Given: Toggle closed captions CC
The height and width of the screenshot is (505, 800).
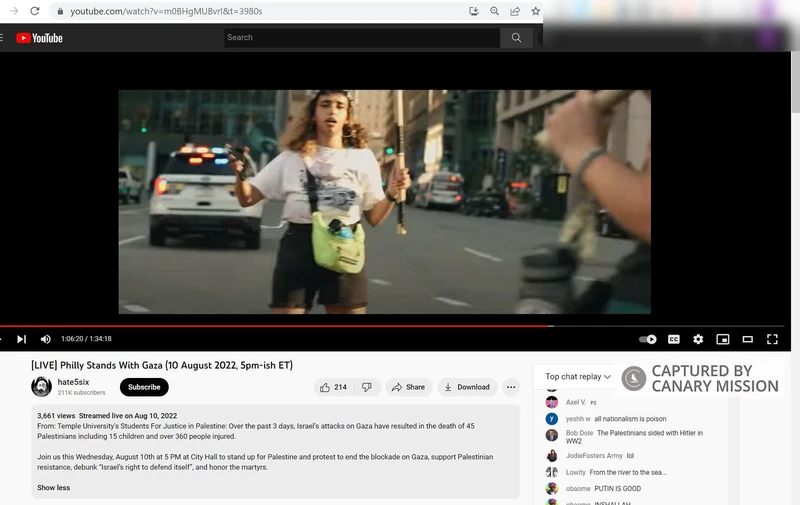Looking at the screenshot, I should pyautogui.click(x=673, y=339).
